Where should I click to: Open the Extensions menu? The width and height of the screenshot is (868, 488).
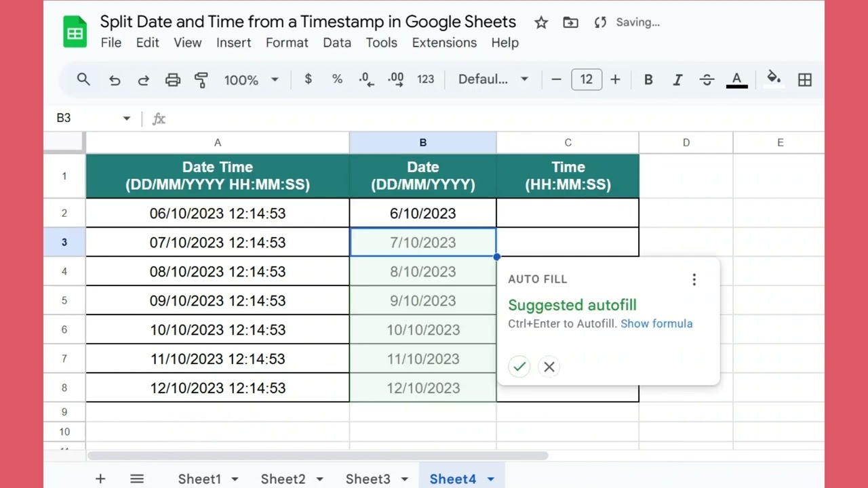[444, 43]
